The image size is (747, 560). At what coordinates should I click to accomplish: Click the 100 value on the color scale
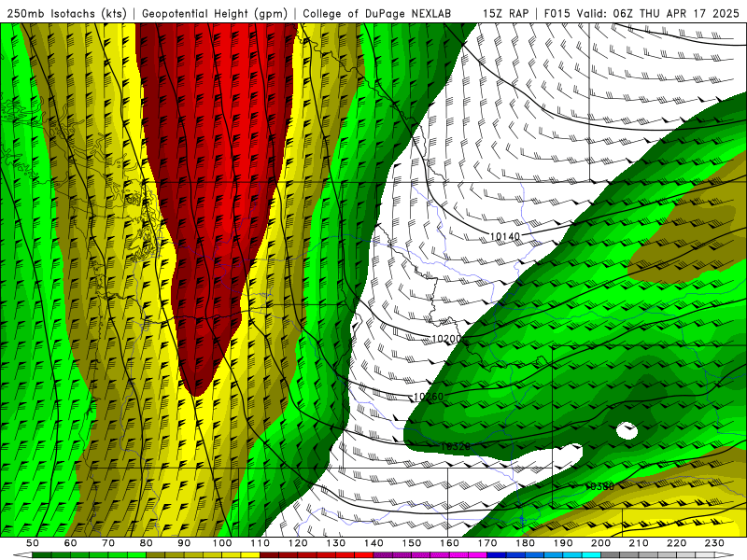(222, 543)
